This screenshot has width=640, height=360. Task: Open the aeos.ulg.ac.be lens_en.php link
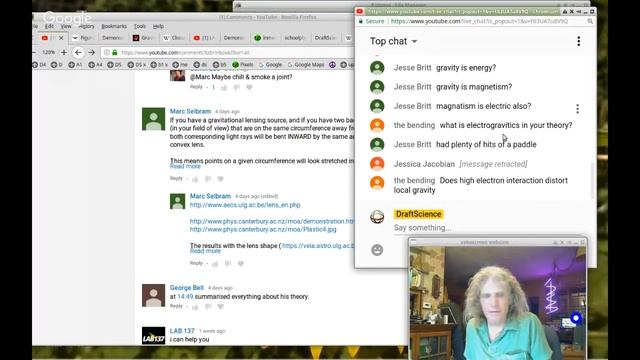tap(245, 205)
